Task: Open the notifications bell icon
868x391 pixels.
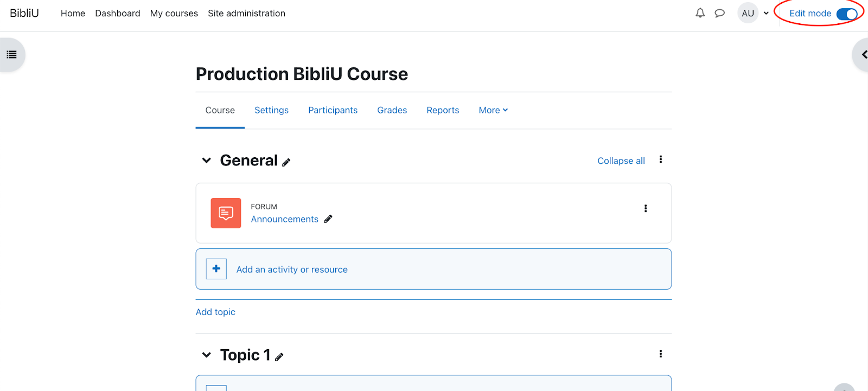Action: tap(700, 13)
